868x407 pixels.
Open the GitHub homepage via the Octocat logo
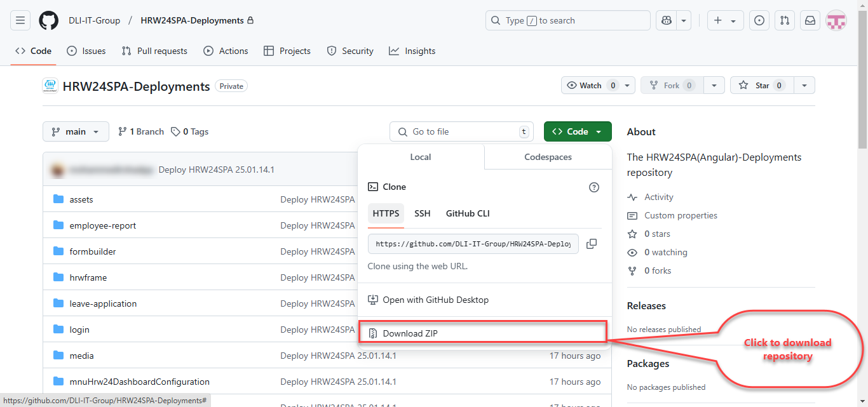[48, 20]
